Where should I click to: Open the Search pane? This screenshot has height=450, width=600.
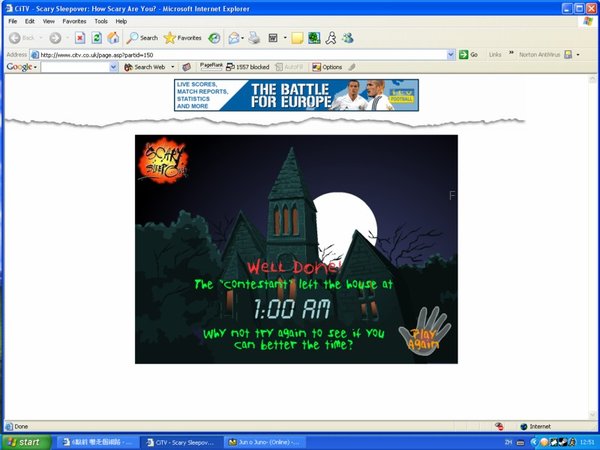(142, 38)
